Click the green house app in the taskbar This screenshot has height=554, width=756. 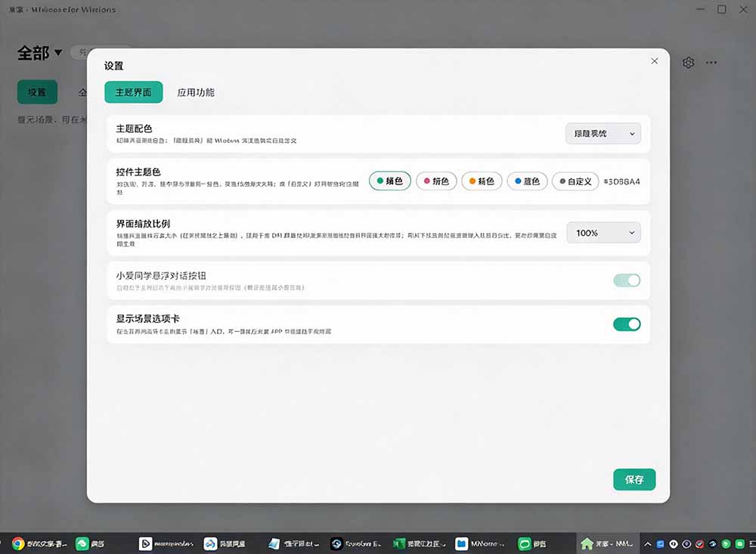(608, 544)
